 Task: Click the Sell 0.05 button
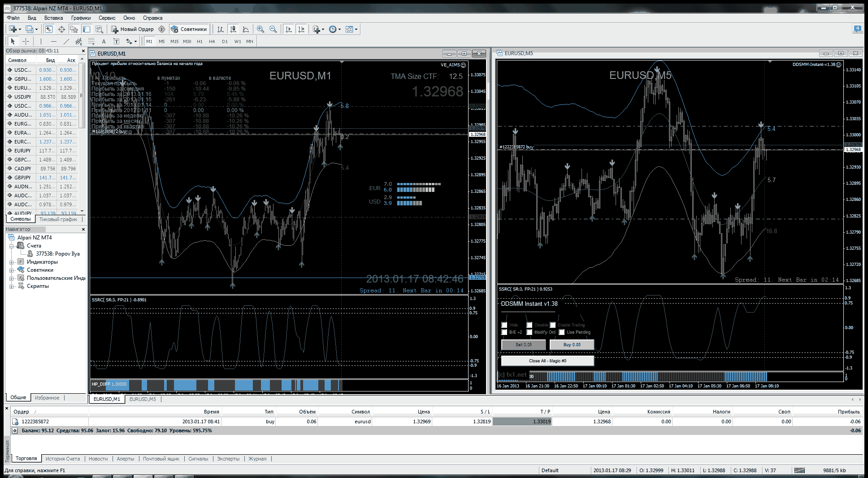point(523,345)
